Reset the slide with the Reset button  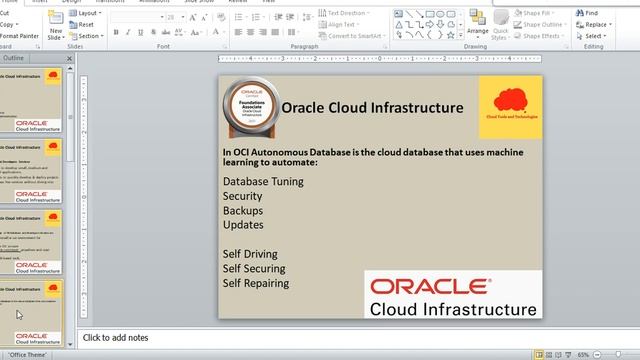click(82, 24)
